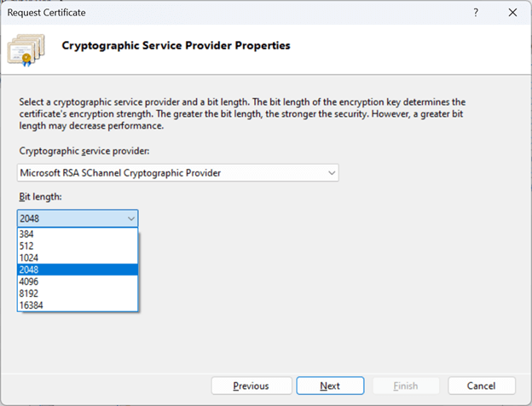532x406 pixels.
Task: Pick the highlighted 2048 list entry
Action: [78, 270]
